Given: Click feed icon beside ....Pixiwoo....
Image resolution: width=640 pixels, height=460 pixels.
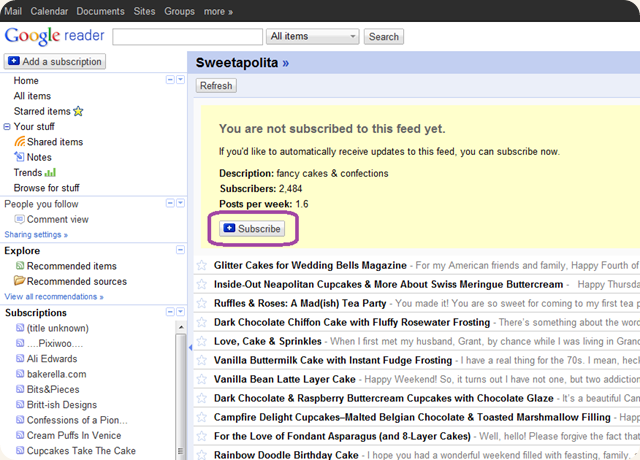Looking at the screenshot, I should pos(20,343).
